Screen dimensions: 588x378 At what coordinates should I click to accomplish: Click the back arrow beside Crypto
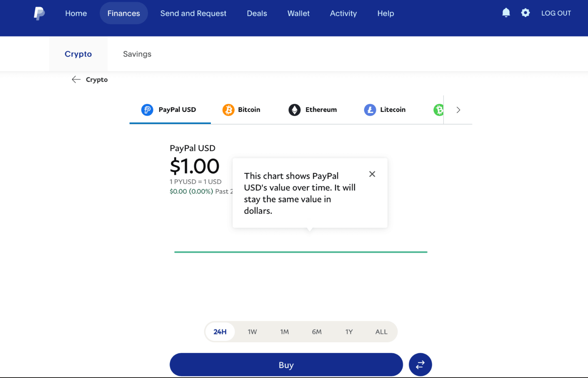tap(76, 79)
